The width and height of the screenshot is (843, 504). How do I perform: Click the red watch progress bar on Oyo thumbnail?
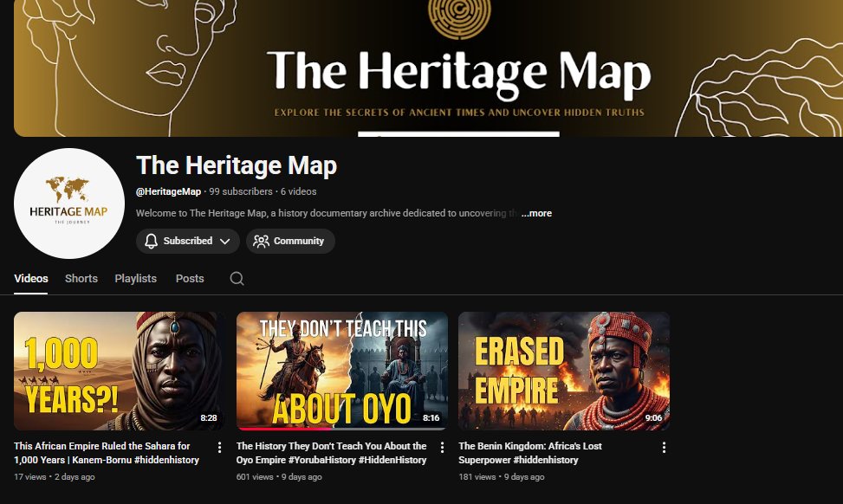[x=285, y=429]
